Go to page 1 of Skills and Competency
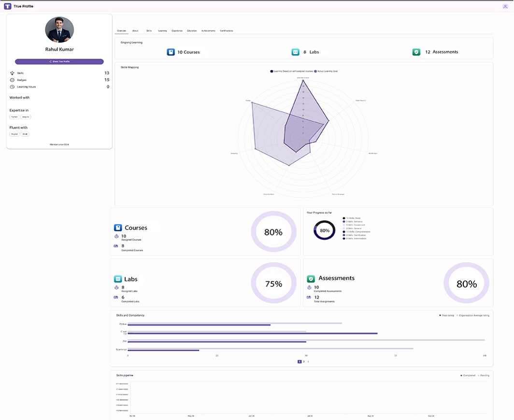 coord(300,362)
